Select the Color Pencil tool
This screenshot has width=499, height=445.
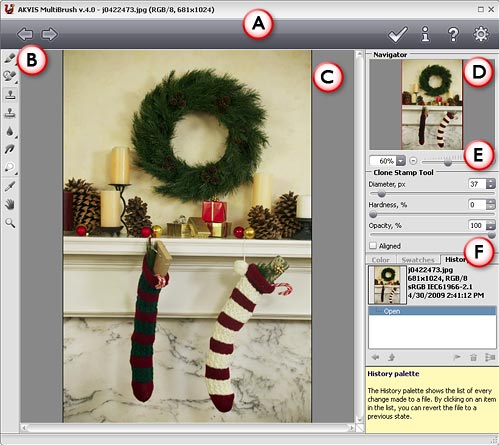point(10,58)
